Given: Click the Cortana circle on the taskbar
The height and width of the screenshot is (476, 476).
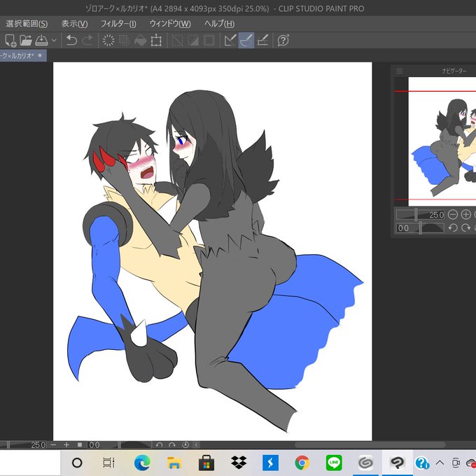Looking at the screenshot, I should (77, 463).
